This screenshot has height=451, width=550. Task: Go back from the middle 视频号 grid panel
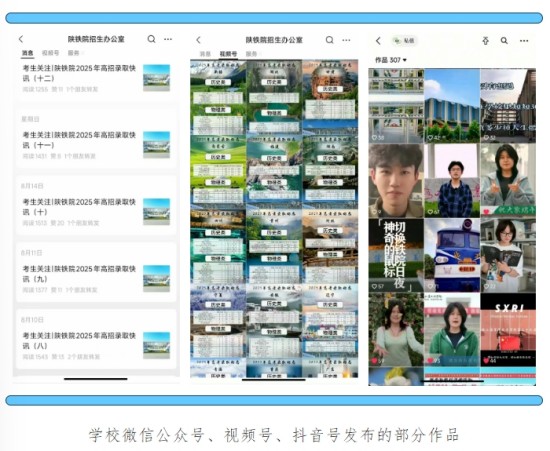(x=199, y=40)
